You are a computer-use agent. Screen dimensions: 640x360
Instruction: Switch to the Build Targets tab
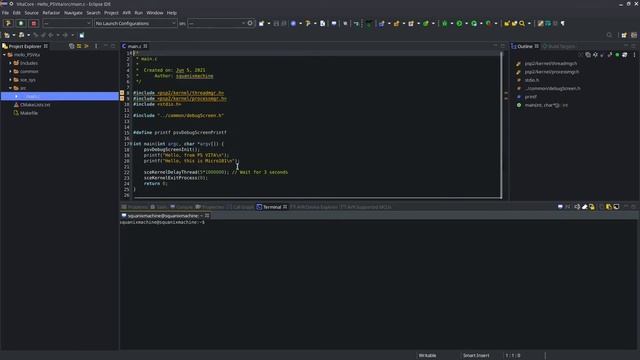pos(559,46)
